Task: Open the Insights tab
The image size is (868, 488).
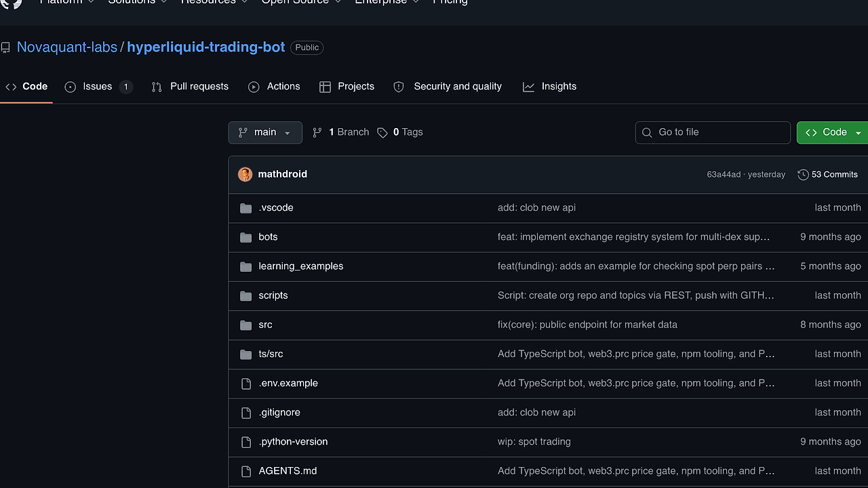Action: [550, 87]
